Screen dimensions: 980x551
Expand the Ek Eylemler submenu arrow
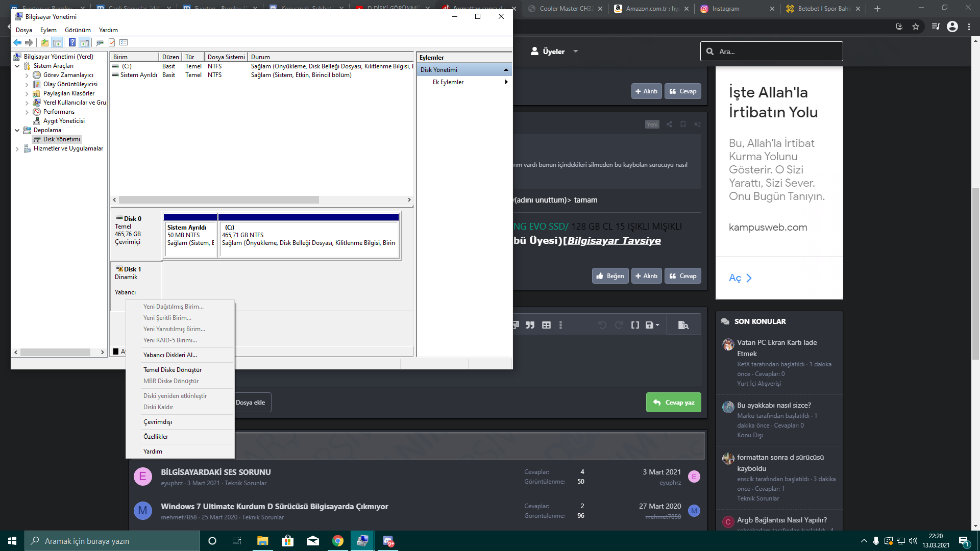pyautogui.click(x=506, y=82)
